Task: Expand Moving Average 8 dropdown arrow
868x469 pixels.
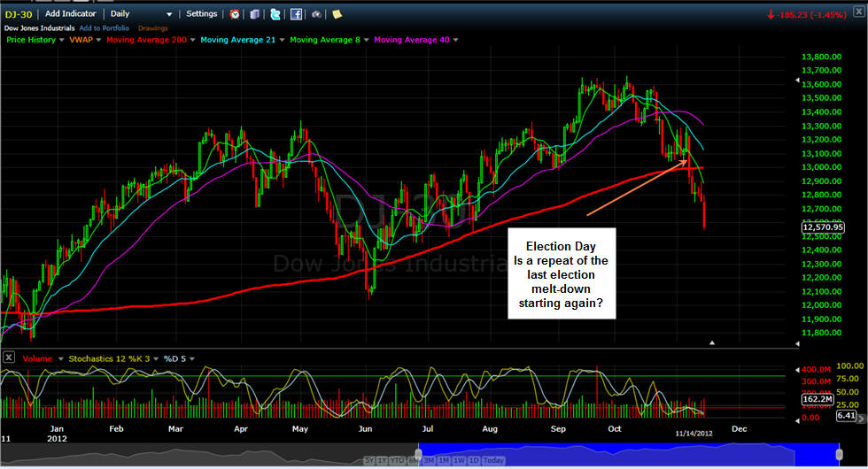Action: (x=366, y=40)
